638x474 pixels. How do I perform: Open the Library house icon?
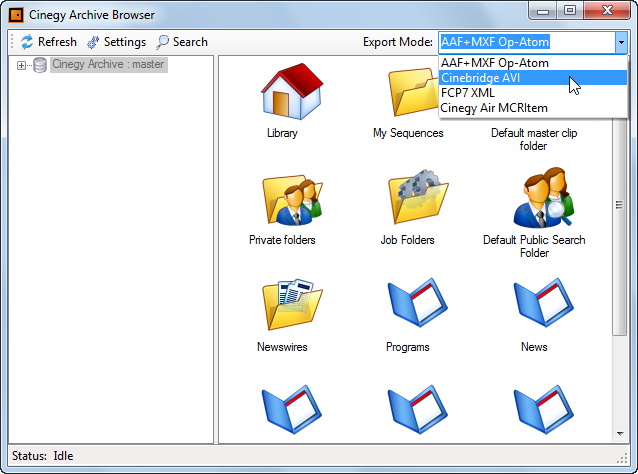(x=292, y=91)
